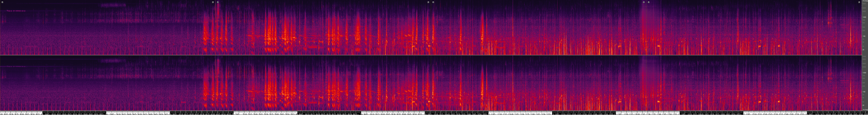
Task: Grab the third clip's fade-out handle
Action: pos(644,2)
